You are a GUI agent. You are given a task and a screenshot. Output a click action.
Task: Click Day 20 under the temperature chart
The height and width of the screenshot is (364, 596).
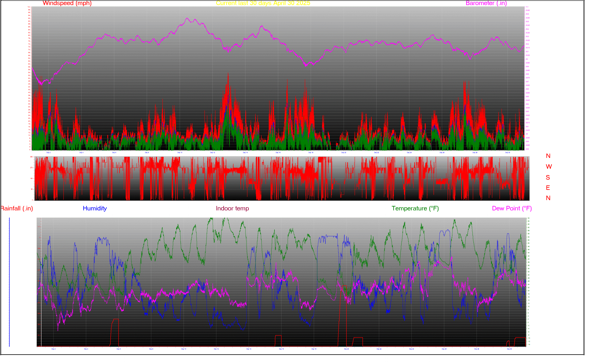tap(346, 349)
